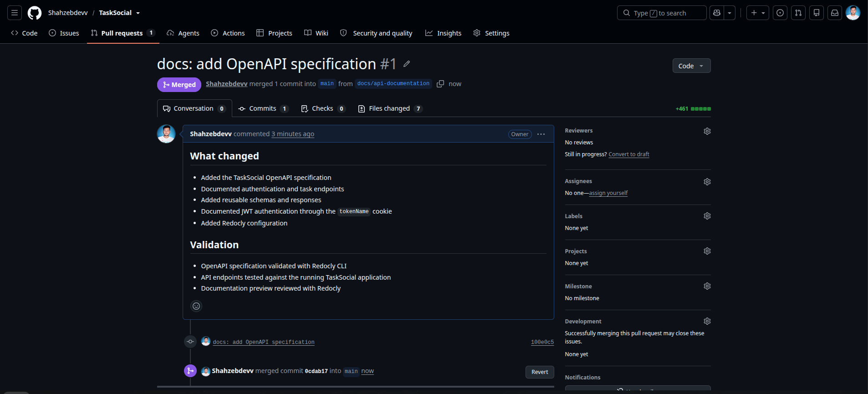Click Convert to draft link
The width and height of the screenshot is (868, 394).
click(629, 154)
